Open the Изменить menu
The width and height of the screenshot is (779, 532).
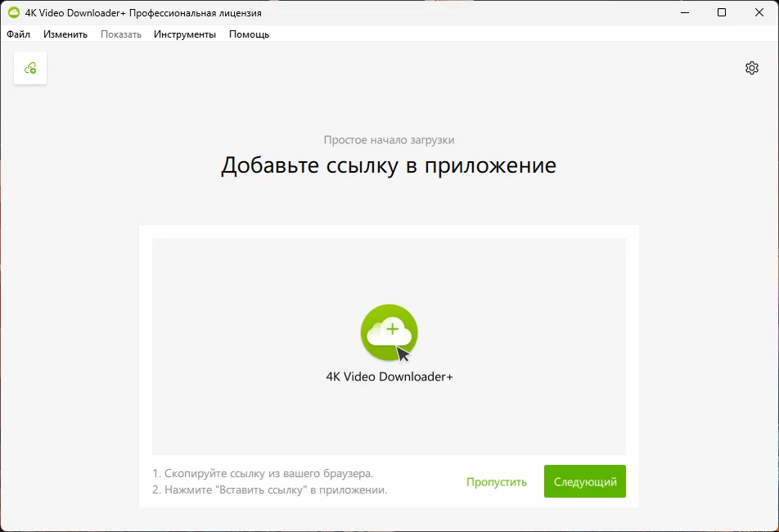(65, 34)
